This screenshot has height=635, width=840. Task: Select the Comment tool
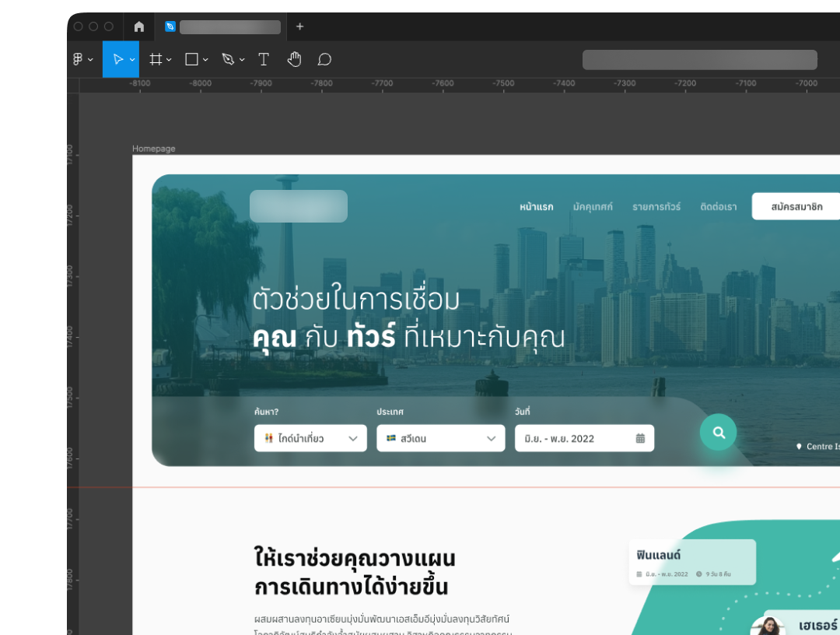[x=324, y=59]
